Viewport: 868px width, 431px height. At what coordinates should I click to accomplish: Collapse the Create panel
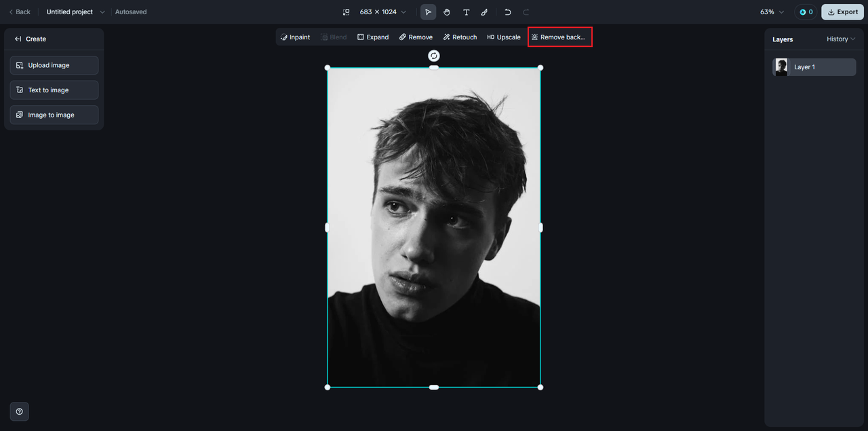(18, 39)
